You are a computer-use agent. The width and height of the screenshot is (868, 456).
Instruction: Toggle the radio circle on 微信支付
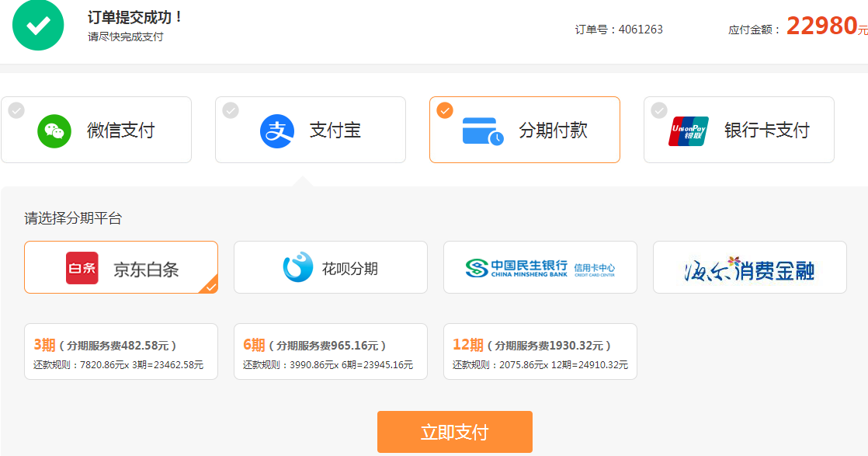pyautogui.click(x=16, y=110)
